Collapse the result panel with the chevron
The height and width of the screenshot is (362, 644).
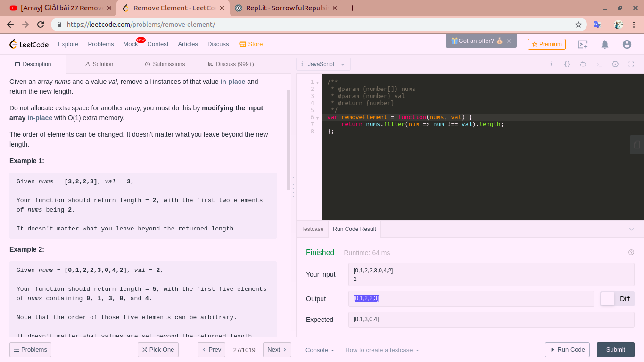632,229
